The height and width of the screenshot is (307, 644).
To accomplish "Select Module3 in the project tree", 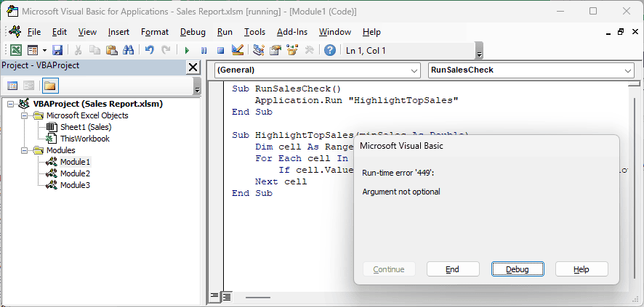I will pyautogui.click(x=75, y=185).
